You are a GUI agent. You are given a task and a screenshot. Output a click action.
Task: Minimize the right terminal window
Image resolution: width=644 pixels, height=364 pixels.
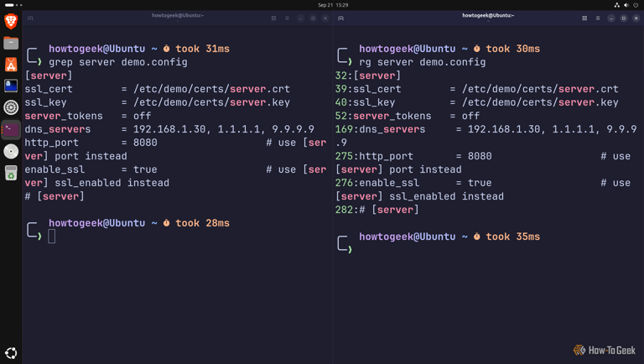click(x=611, y=18)
